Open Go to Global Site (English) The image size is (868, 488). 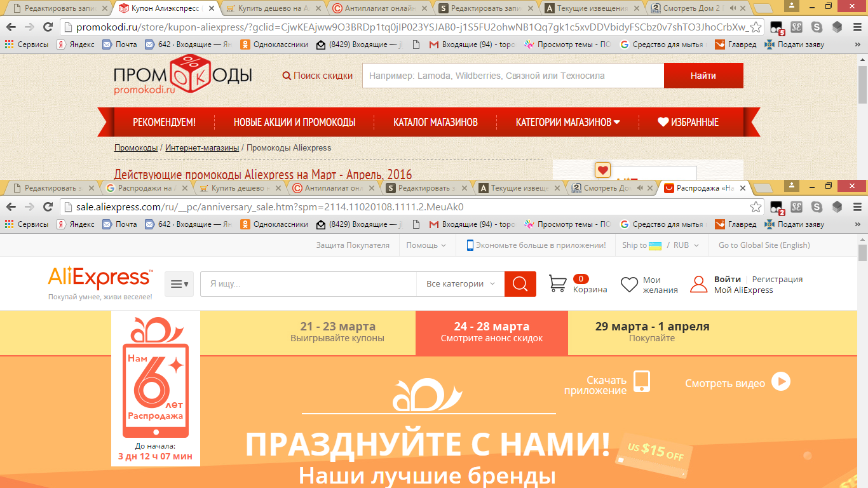(764, 245)
